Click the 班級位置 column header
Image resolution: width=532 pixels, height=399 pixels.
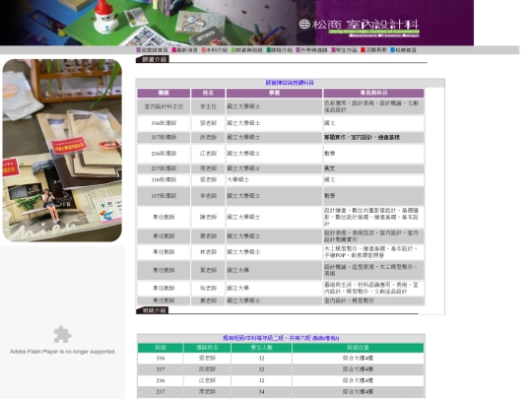[x=358, y=348]
